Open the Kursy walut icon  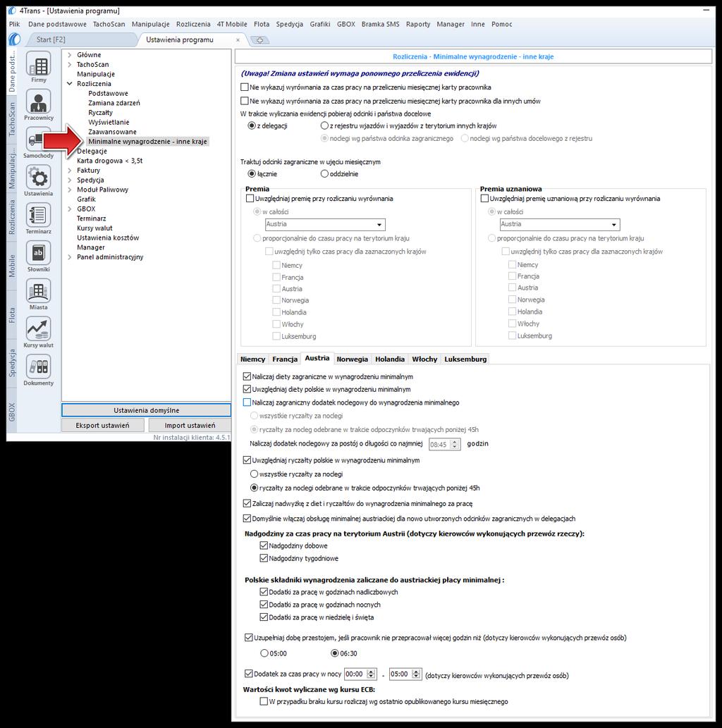pyautogui.click(x=39, y=328)
